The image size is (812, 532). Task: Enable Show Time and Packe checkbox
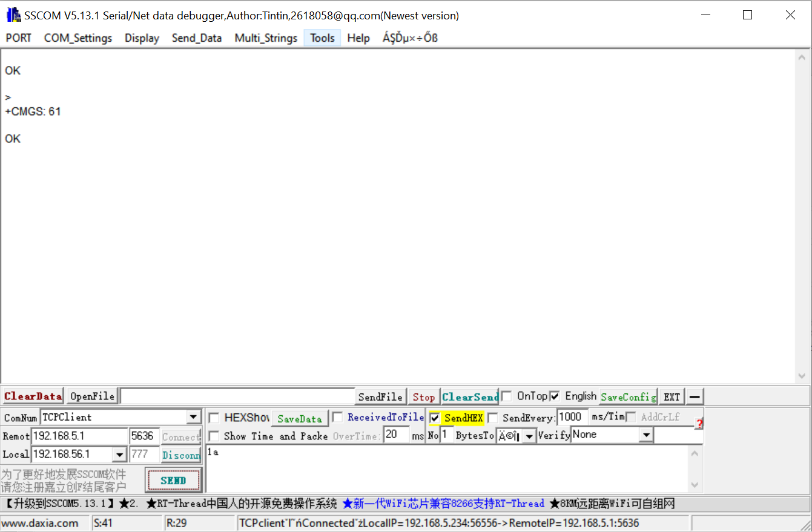tap(214, 436)
